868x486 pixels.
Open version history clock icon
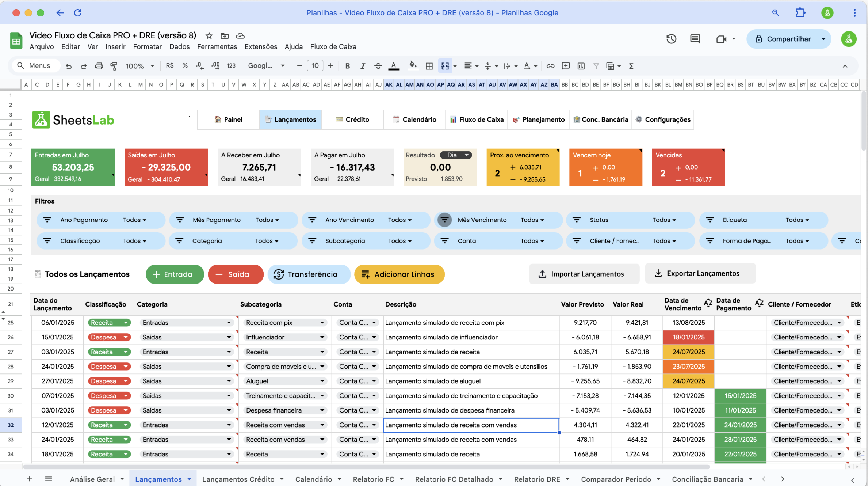point(671,39)
